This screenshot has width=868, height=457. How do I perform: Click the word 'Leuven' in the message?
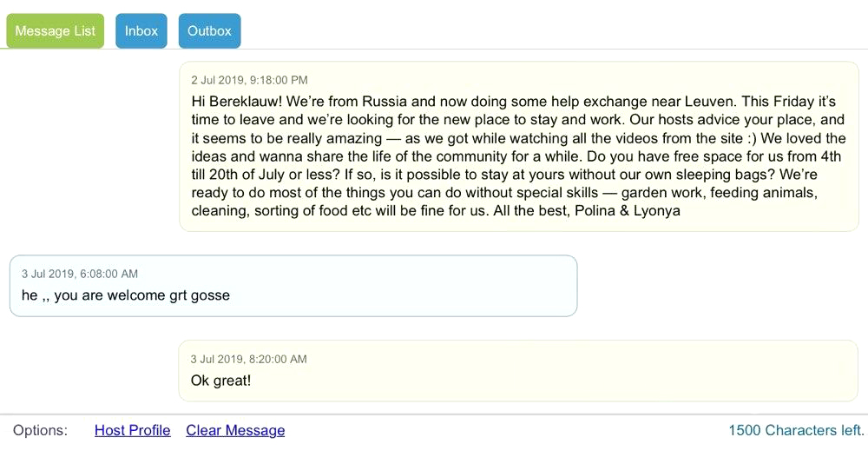[x=709, y=102]
